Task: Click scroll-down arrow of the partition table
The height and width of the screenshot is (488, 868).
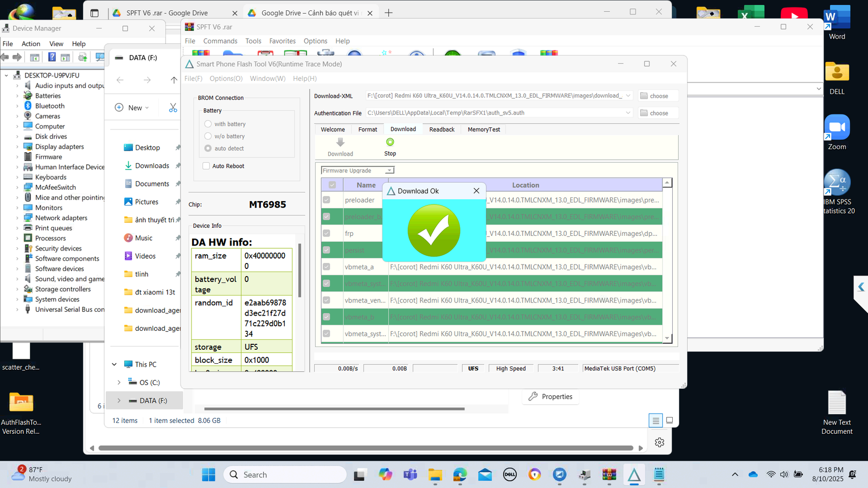Action: tap(667, 338)
